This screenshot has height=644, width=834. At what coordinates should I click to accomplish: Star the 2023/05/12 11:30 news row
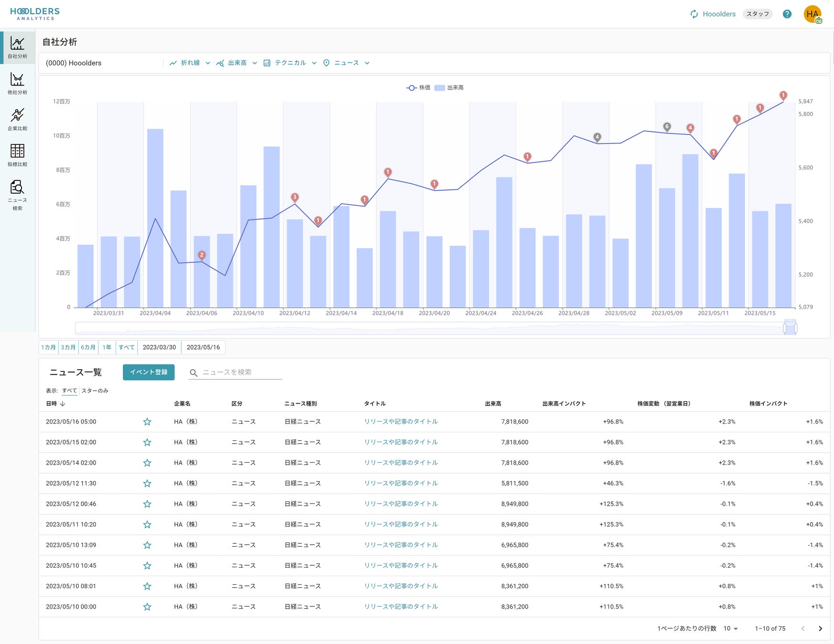[147, 483]
